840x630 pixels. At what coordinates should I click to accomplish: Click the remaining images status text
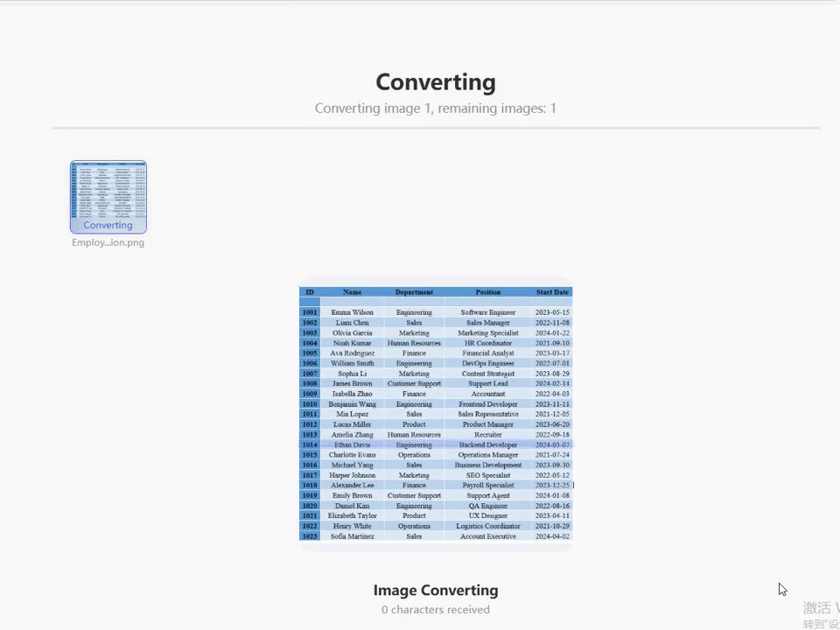(436, 108)
